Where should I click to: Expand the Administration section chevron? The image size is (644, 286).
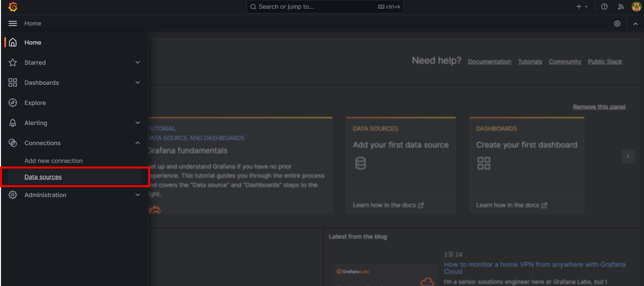tap(138, 195)
